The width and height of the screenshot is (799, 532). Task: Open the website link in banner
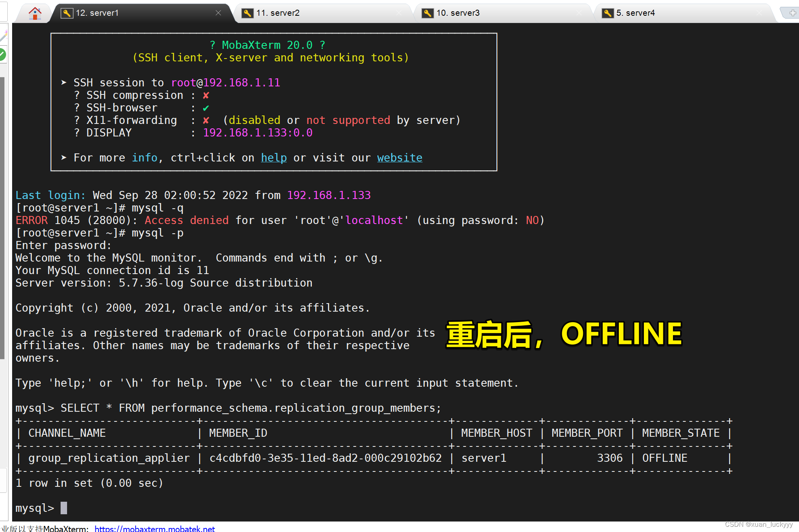point(399,158)
